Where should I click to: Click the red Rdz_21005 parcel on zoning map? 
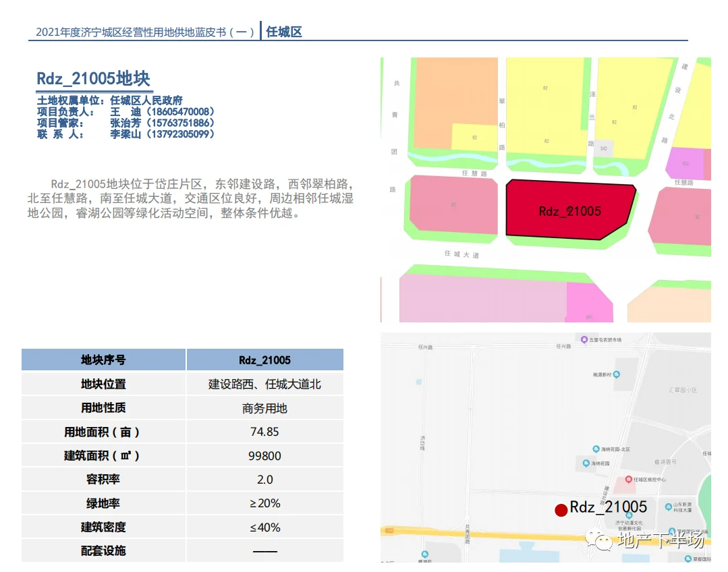(570, 210)
